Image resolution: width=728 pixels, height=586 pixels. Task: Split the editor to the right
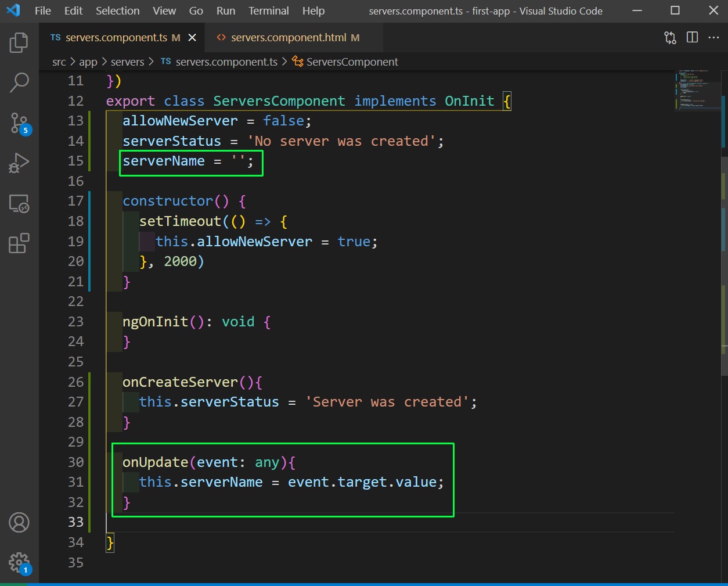(692, 37)
